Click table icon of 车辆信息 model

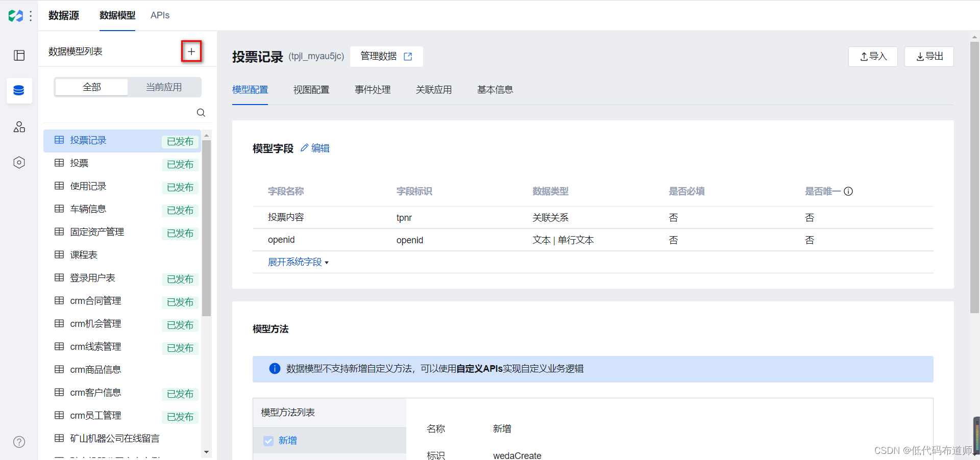[59, 209]
